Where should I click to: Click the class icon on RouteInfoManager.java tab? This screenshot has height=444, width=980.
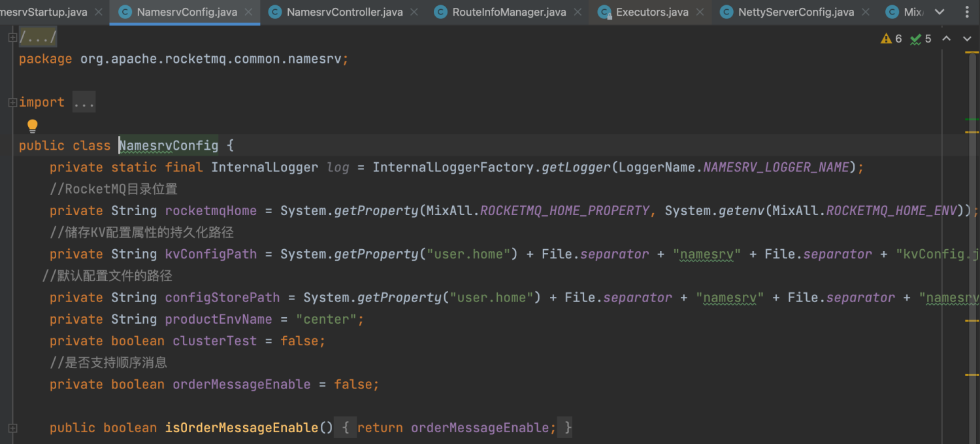click(x=441, y=12)
